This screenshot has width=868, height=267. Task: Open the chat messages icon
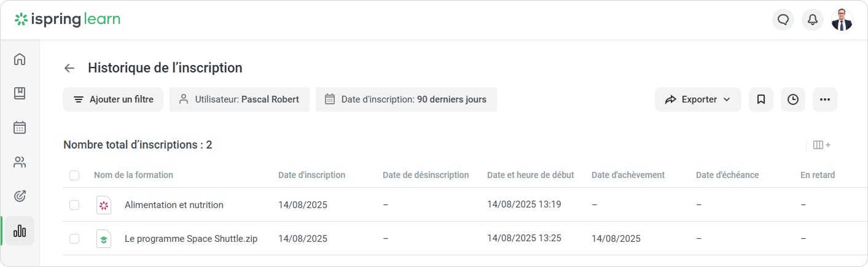[783, 20]
